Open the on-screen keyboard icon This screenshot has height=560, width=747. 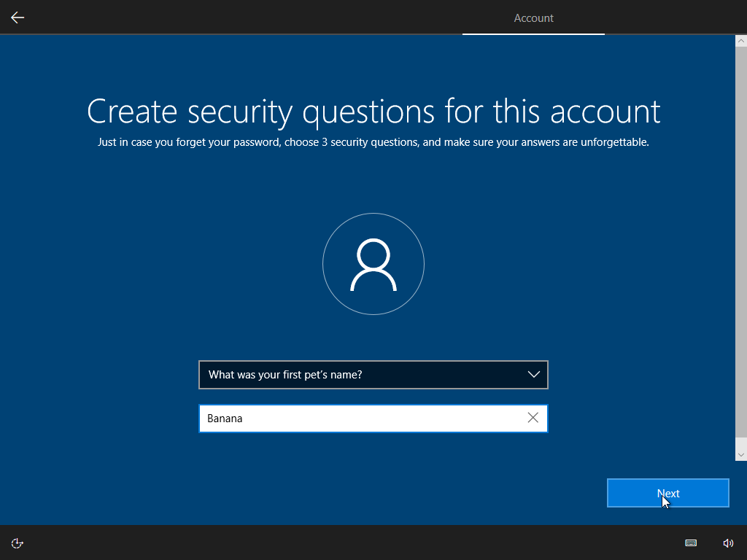(x=690, y=542)
